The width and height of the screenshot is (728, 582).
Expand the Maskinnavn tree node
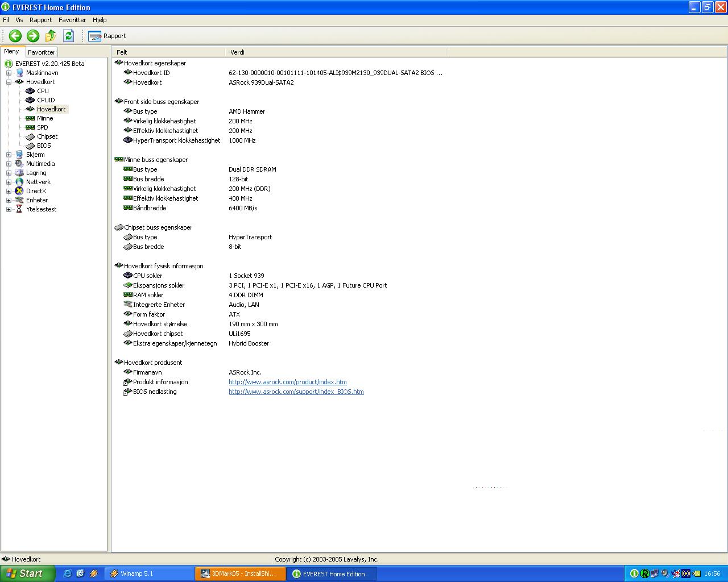[9, 73]
